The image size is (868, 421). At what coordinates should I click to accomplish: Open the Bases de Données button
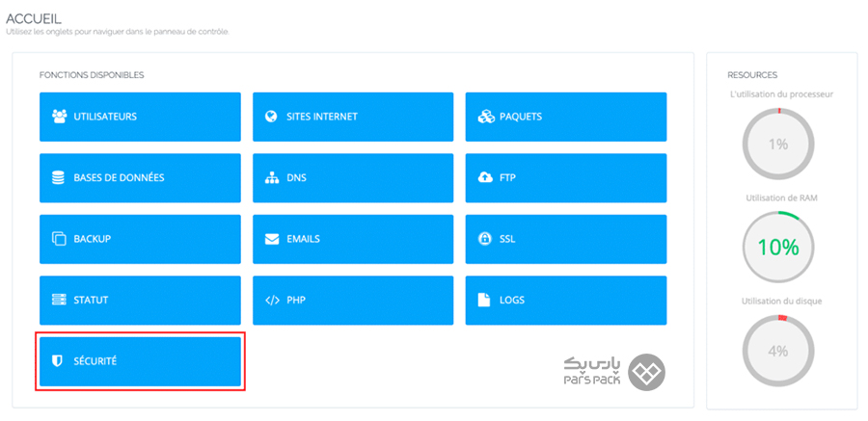coord(140,178)
